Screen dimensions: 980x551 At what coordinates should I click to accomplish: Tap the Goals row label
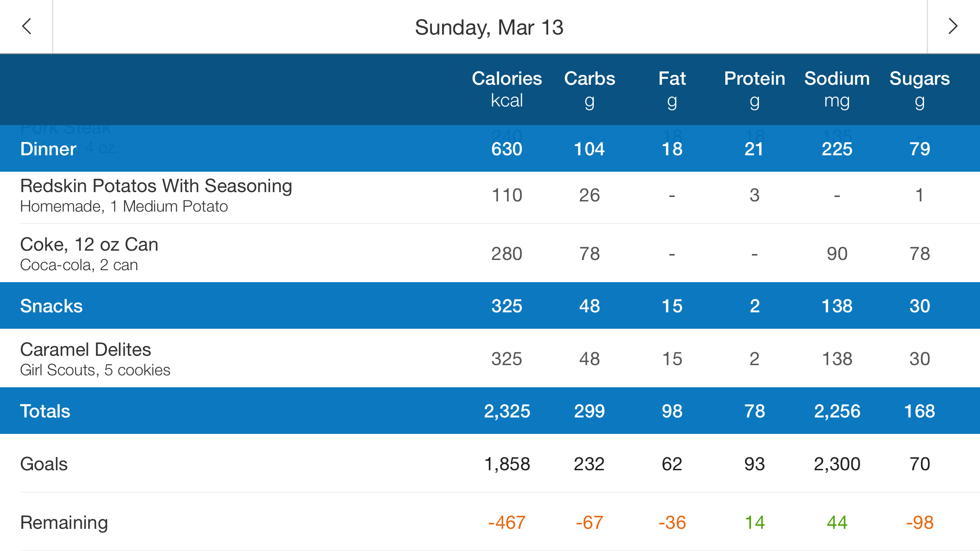[x=44, y=464]
